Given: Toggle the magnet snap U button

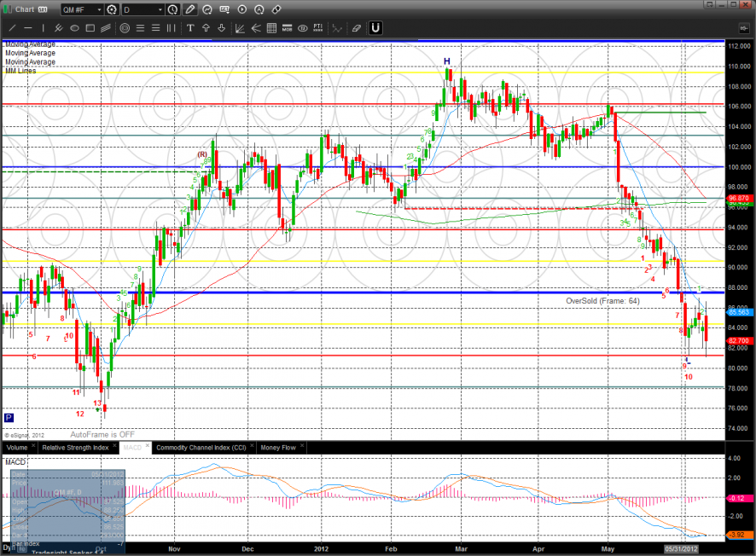Looking at the screenshot, I should coord(375,27).
